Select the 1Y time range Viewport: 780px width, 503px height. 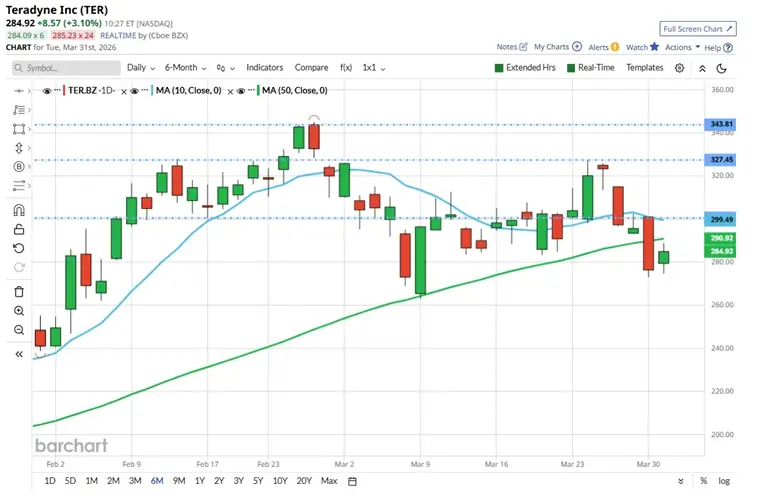[200, 481]
